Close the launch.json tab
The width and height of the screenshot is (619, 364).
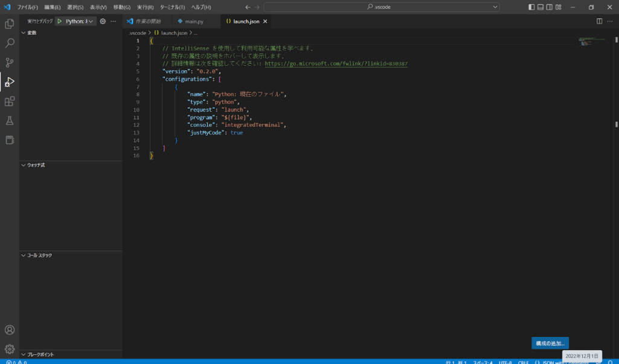[x=265, y=21]
